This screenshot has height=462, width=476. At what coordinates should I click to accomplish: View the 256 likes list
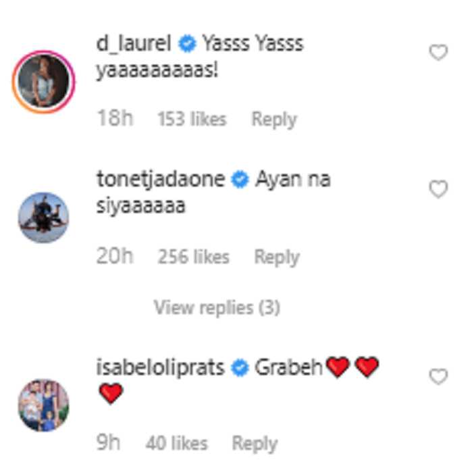click(193, 257)
